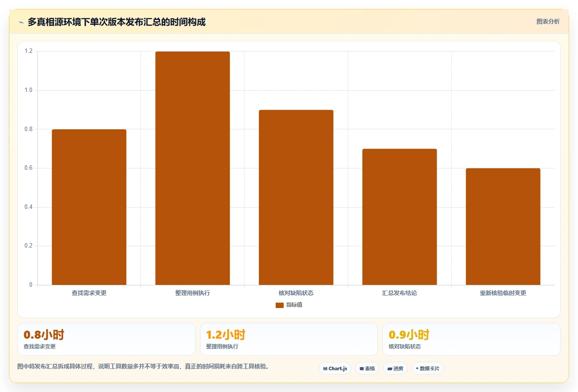Click the 查找需求变更 x-axis label
The image size is (578, 392).
(x=89, y=293)
